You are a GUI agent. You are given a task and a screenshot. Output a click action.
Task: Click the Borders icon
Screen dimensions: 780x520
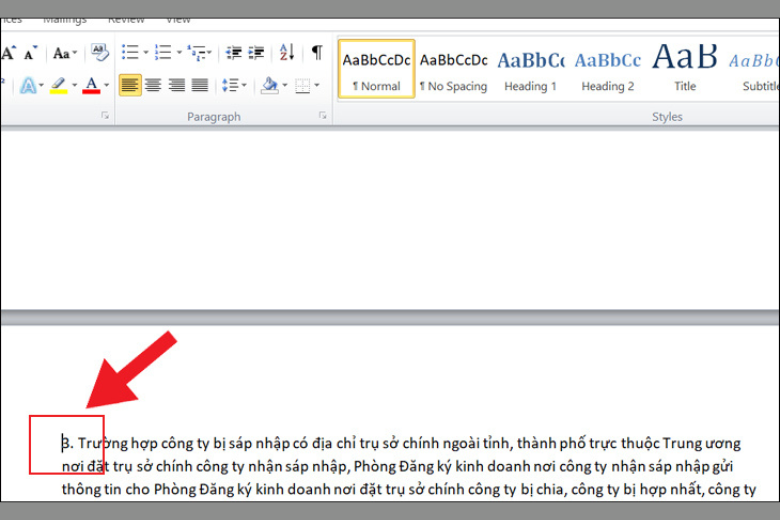pos(302,86)
